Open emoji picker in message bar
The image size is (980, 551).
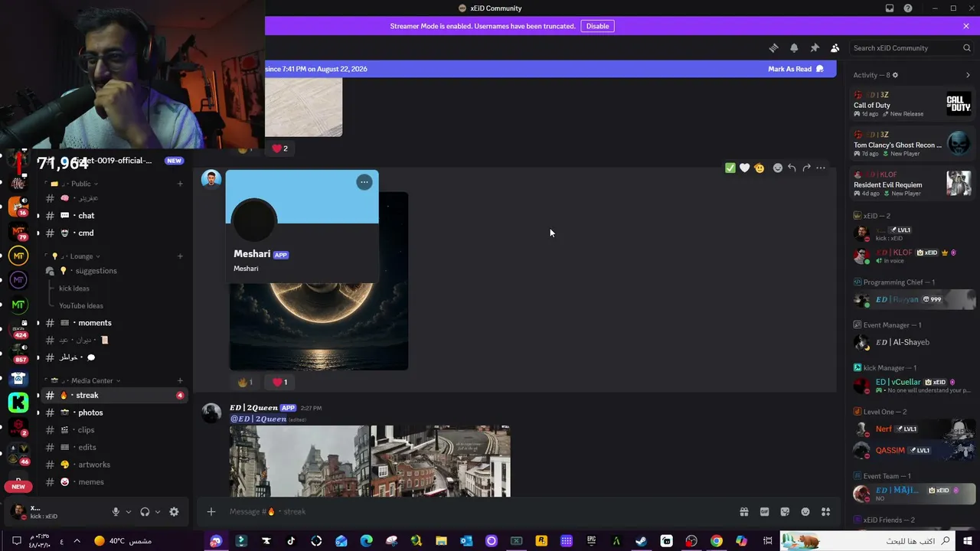click(x=805, y=512)
